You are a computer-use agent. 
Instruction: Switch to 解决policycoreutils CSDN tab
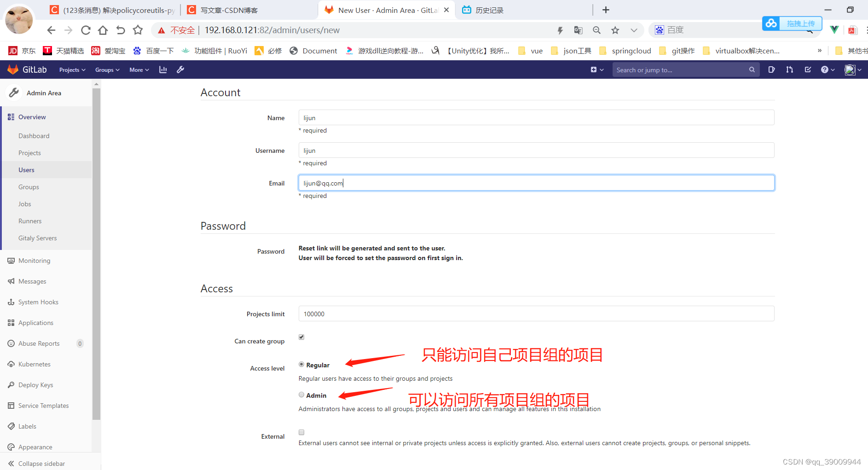click(x=112, y=10)
